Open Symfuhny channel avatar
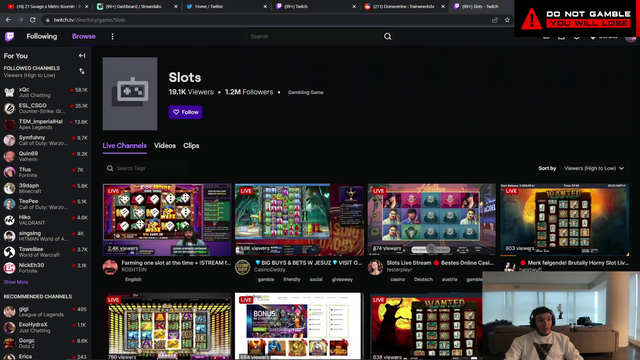640x360 pixels. point(9,140)
